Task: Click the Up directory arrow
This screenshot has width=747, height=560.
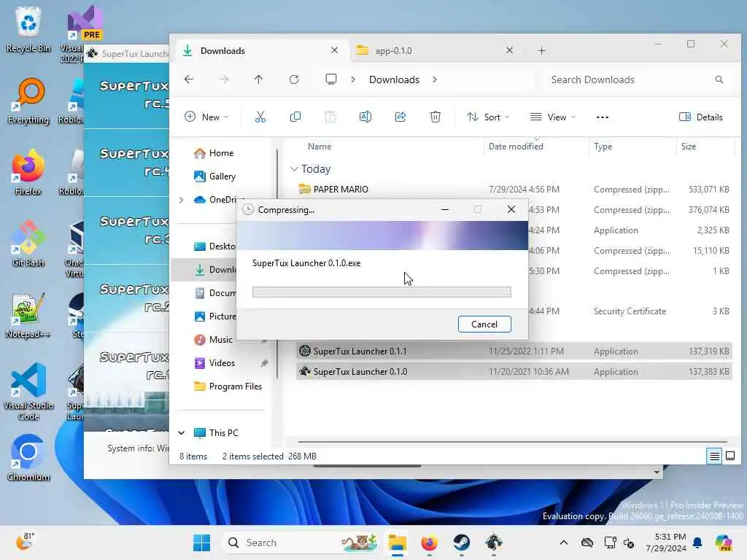Action: point(259,79)
